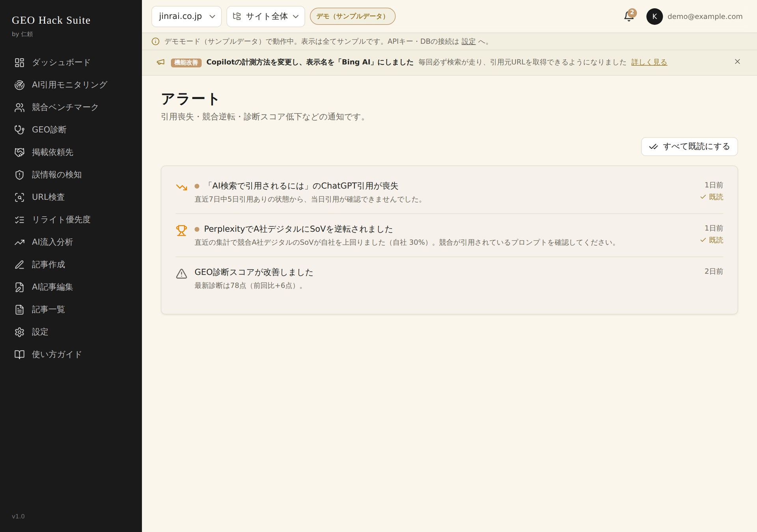Click the AI記事編集 document-pen icon
The width and height of the screenshot is (757, 532).
coord(19,287)
